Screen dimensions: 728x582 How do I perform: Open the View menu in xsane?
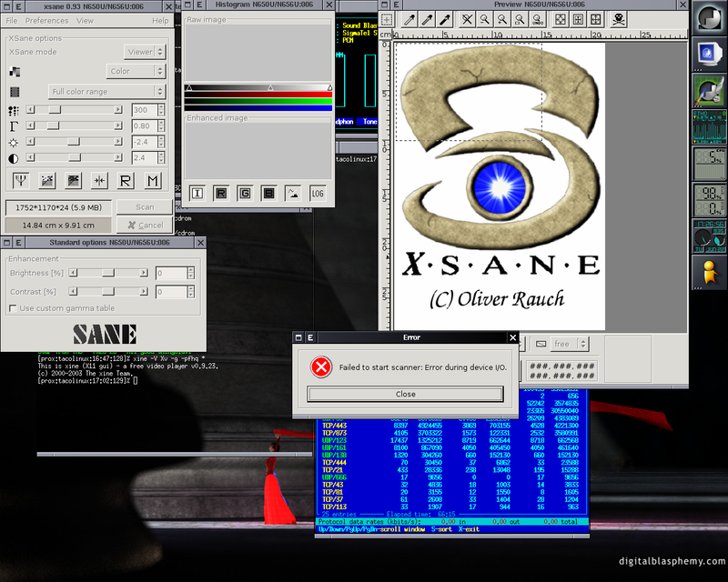[85, 20]
